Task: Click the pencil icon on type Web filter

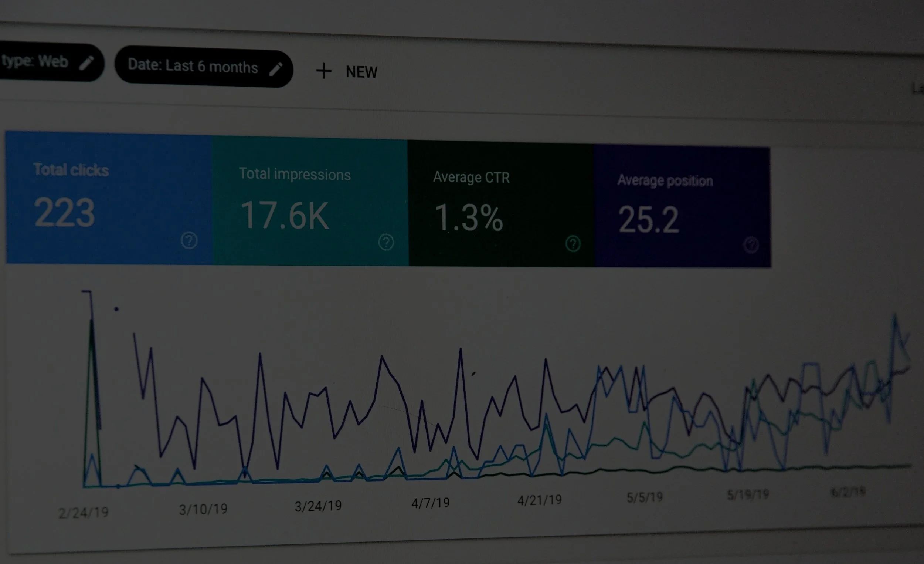Action: [x=86, y=63]
